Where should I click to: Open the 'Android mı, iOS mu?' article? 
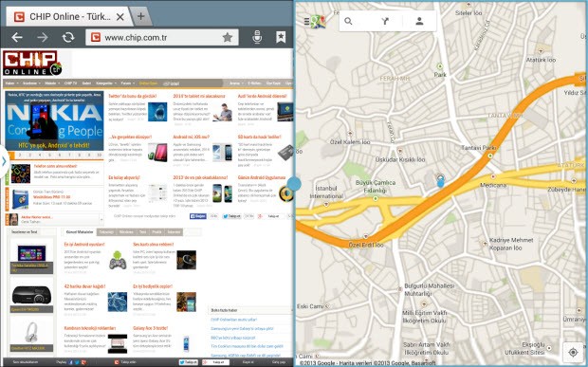point(192,137)
